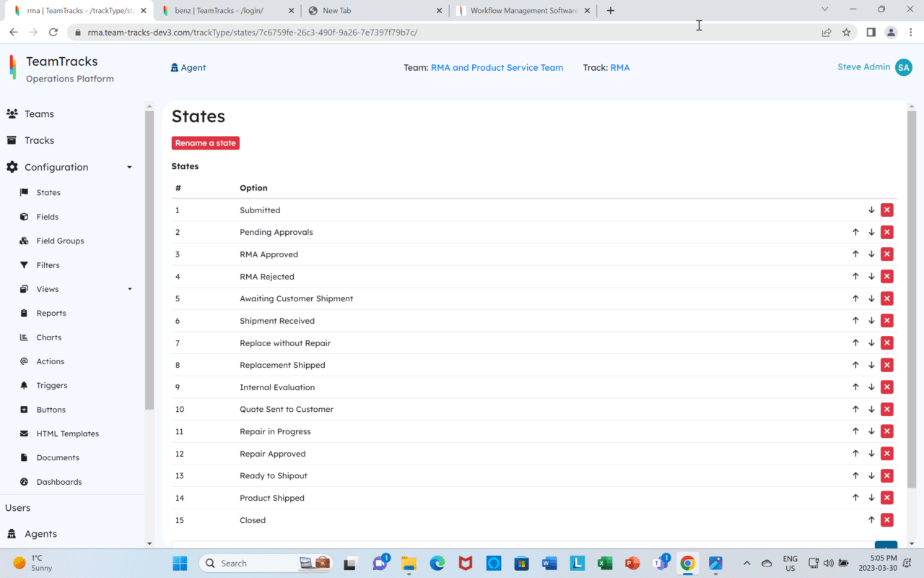
Task: Open the Teams sidebar section
Action: 39,114
